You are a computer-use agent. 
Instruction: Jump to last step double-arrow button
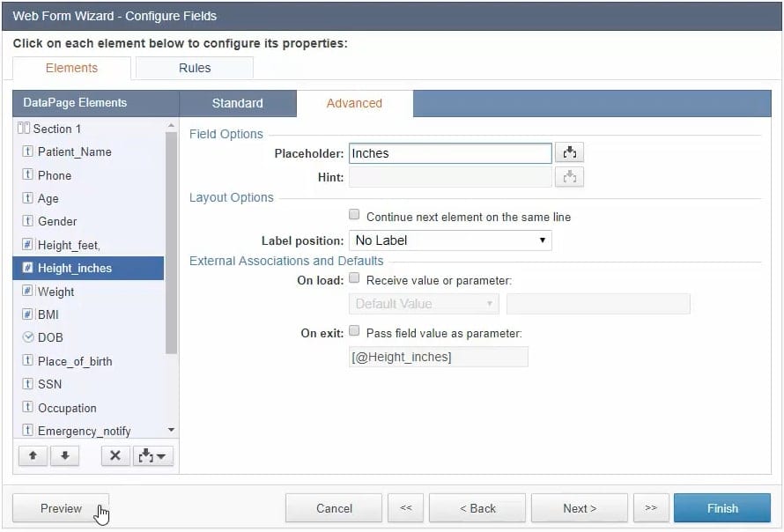tap(650, 508)
